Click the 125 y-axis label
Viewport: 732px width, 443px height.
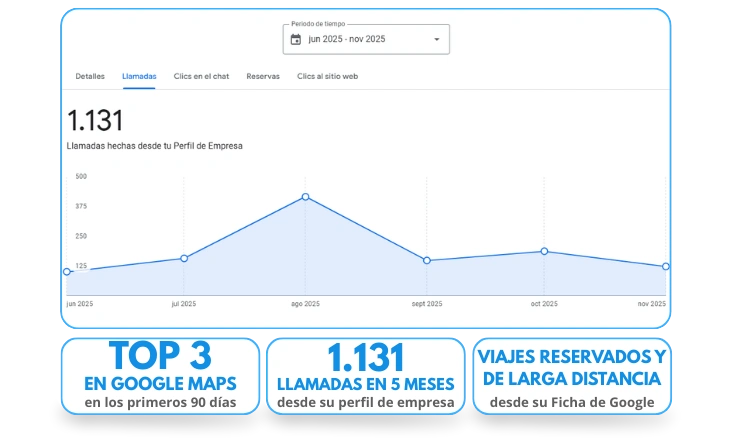click(81, 266)
